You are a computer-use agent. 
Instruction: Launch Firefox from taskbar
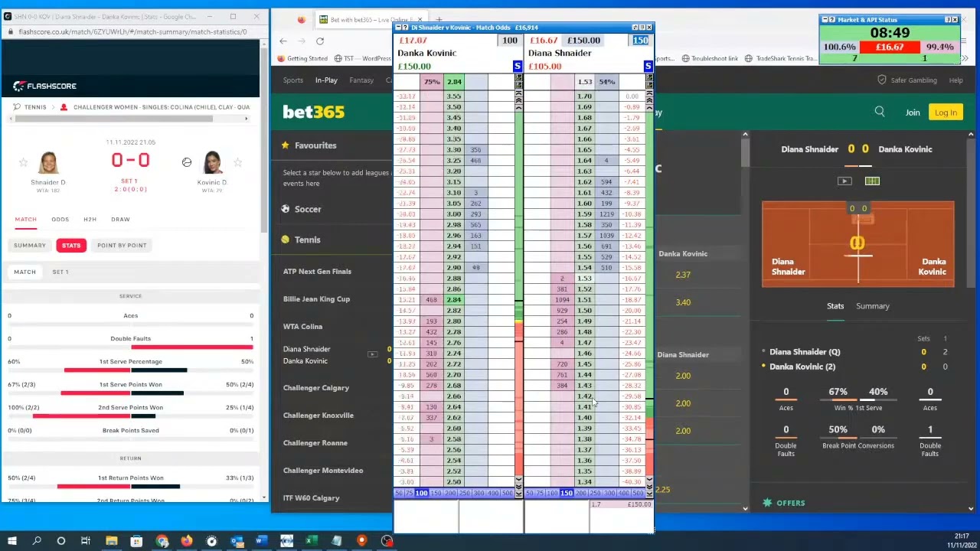[x=187, y=541]
